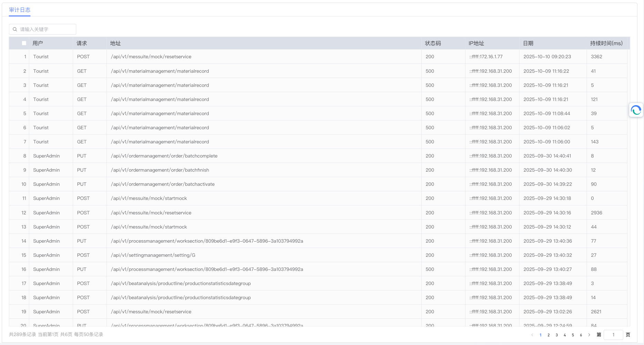Click row 15 settingmanagement/setting/G address
Viewport: 644px width, 345px height.
tap(153, 255)
